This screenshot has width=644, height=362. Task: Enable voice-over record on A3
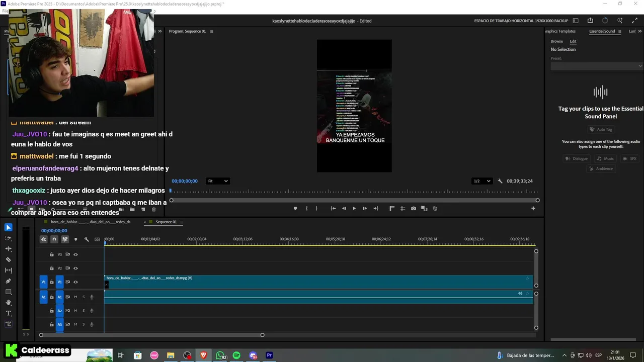point(92,324)
